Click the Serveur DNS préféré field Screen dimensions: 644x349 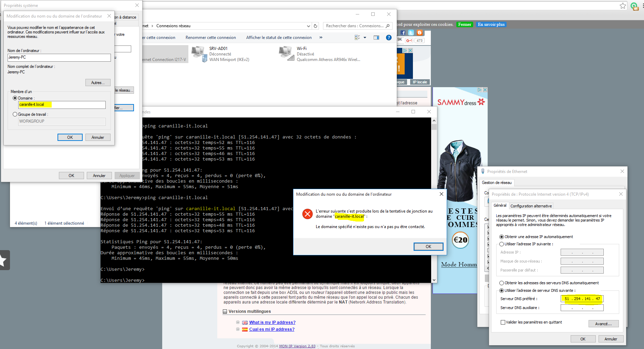click(582, 299)
